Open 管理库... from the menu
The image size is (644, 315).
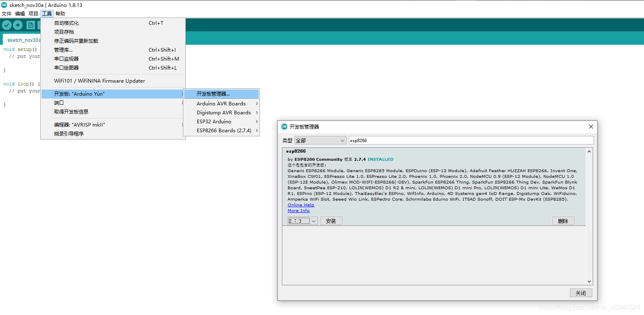[x=113, y=50]
